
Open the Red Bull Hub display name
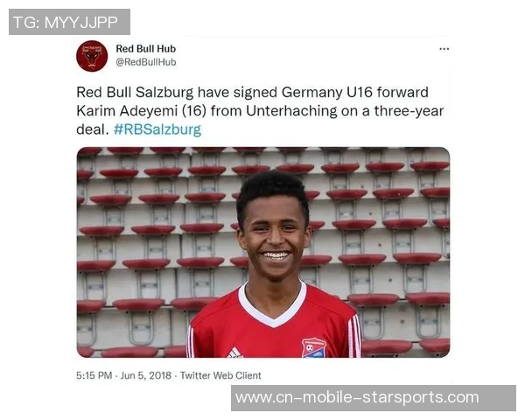[x=145, y=49]
